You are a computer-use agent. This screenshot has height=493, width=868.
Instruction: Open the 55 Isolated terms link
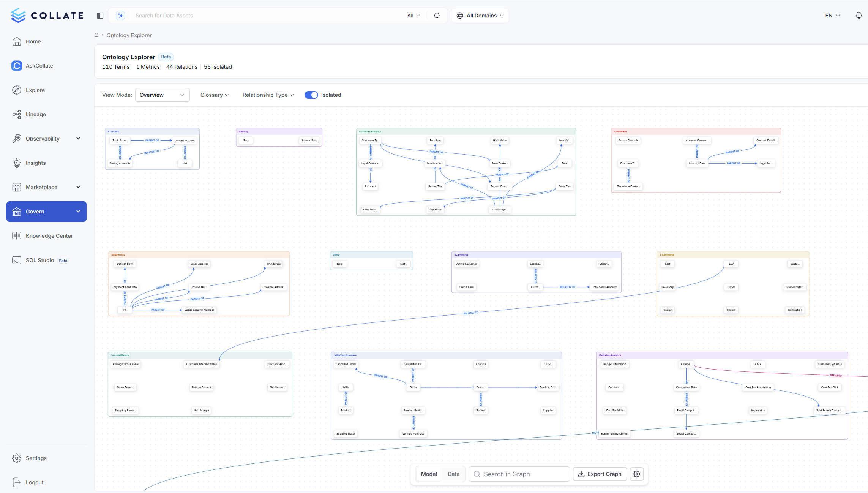pos(218,67)
